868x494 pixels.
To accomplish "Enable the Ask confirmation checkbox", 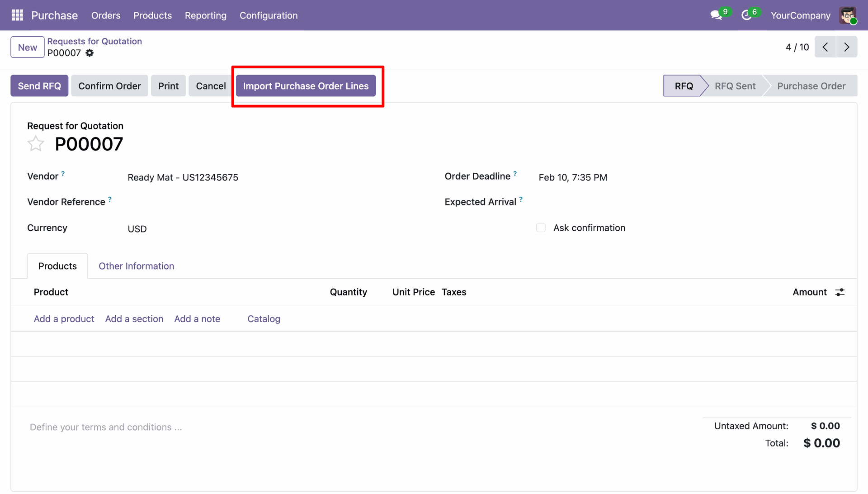I will 541,228.
